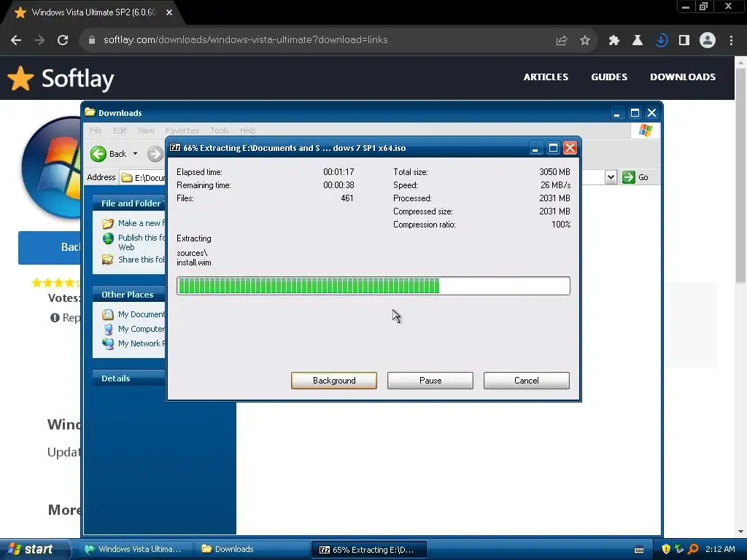Viewport: 747px width, 560px height.
Task: Open the Tools menu in Downloads window
Action: tap(219, 131)
